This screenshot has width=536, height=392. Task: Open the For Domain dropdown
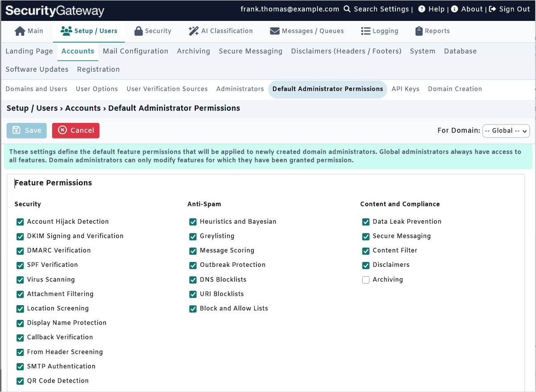point(506,131)
